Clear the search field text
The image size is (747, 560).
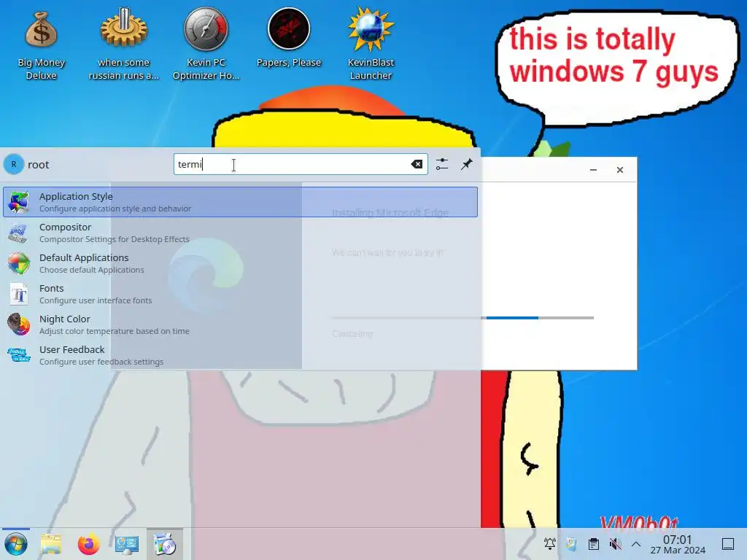click(417, 164)
